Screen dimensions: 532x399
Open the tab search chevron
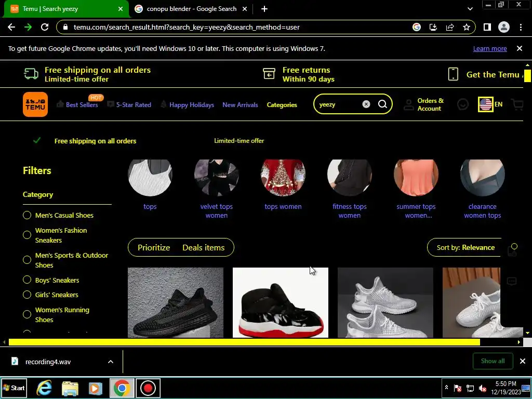[470, 9]
